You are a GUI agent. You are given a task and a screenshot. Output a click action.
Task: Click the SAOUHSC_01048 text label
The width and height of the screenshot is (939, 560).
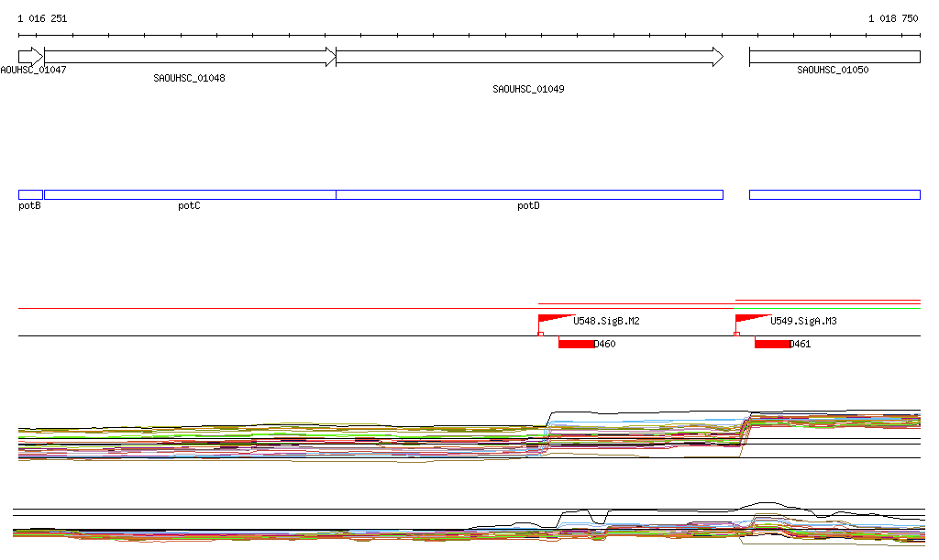pyautogui.click(x=189, y=79)
